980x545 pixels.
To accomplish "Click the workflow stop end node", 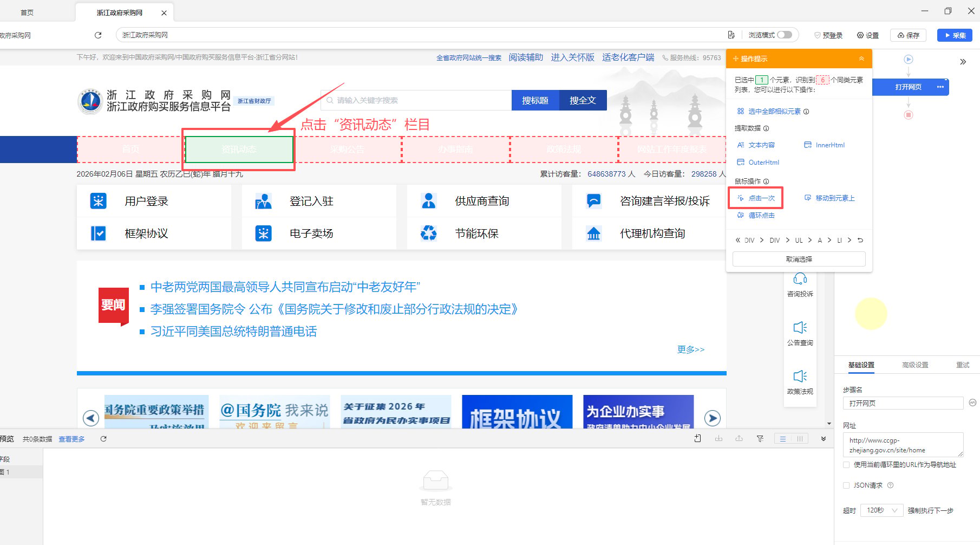I will pyautogui.click(x=909, y=115).
